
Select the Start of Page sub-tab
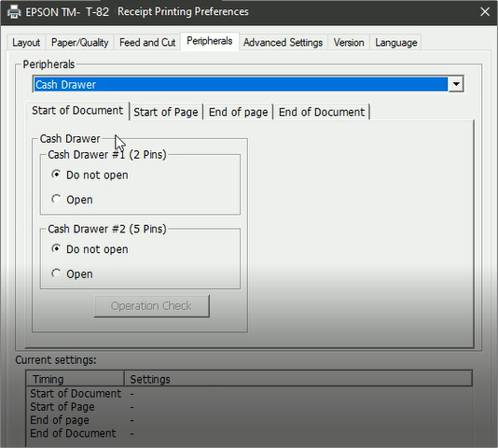pos(166,112)
